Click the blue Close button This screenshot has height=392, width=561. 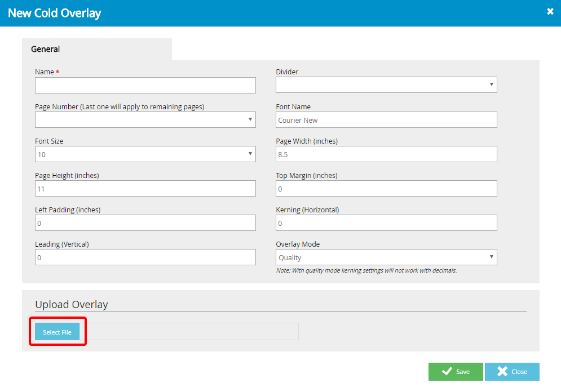click(x=512, y=372)
